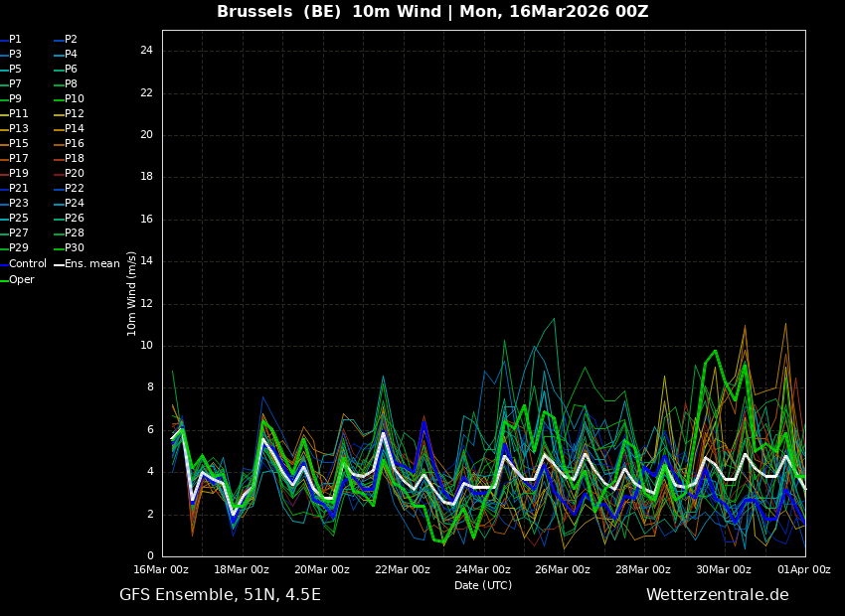The width and height of the screenshot is (845, 616).
Task: Select the P22 legend entry
Action: 75,189
